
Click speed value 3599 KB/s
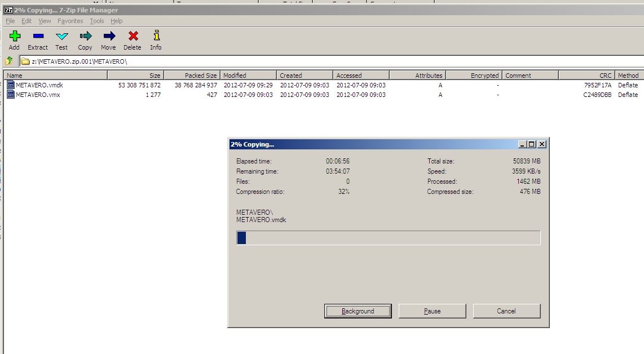(x=526, y=171)
